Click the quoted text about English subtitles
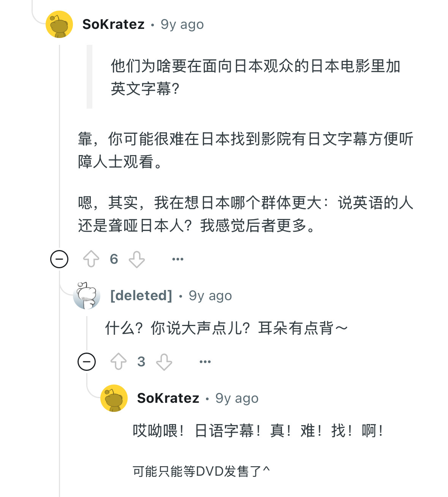This screenshot has width=448, height=497. point(255,77)
